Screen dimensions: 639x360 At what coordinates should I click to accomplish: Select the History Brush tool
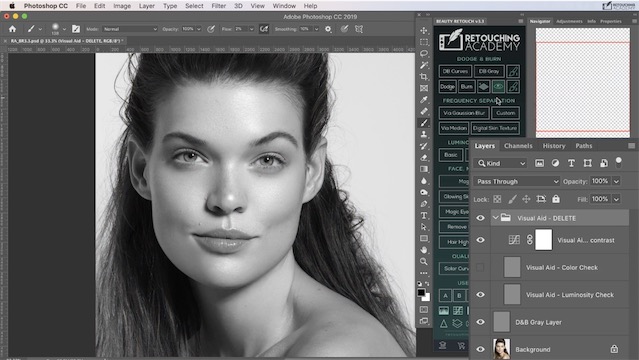[x=424, y=146]
